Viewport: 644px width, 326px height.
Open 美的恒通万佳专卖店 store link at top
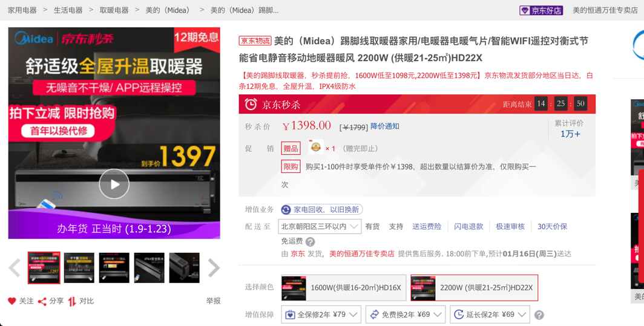605,10
